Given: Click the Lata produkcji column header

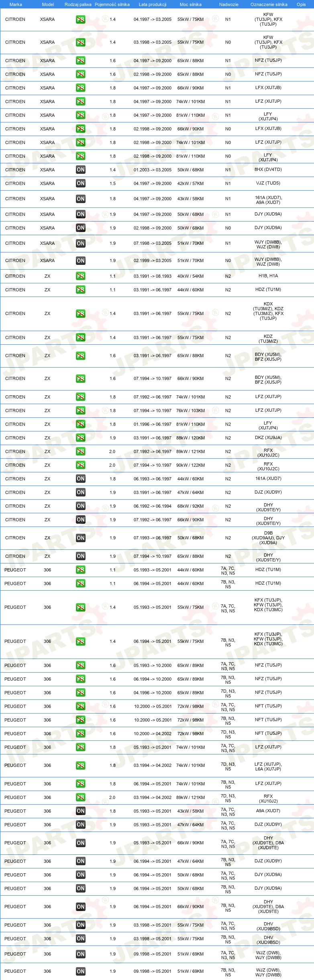Looking at the screenshot, I should point(153,4).
